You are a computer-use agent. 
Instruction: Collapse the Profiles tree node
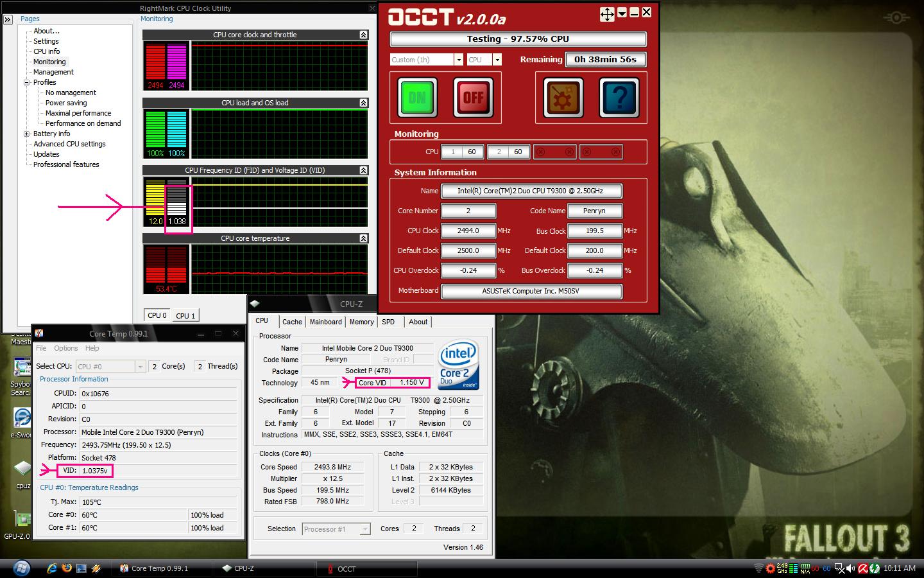coord(27,82)
